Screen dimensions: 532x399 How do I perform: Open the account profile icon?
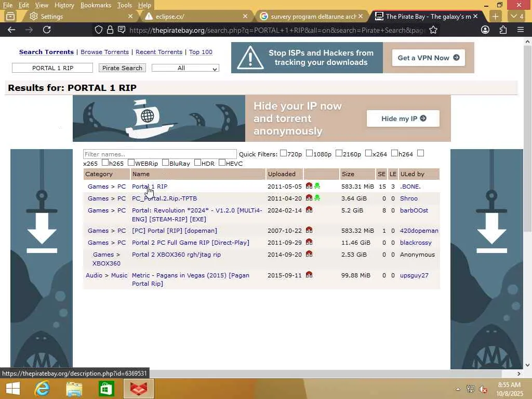(x=485, y=30)
